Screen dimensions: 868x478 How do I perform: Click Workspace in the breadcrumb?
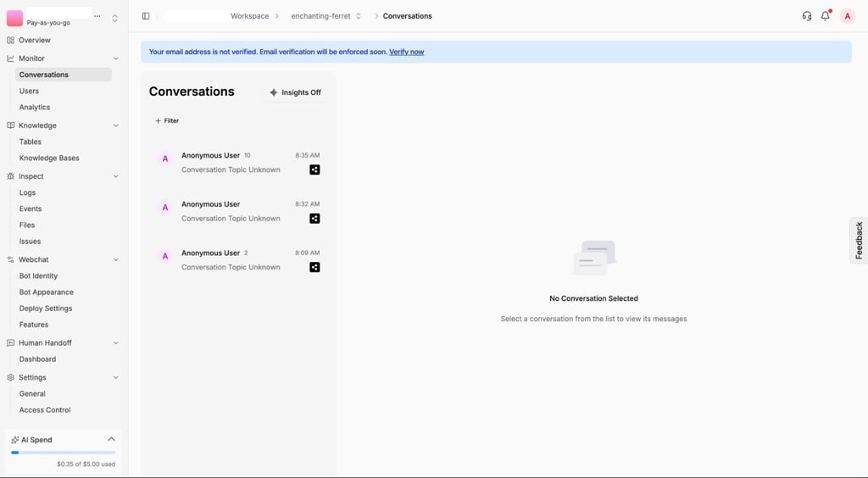[250, 16]
